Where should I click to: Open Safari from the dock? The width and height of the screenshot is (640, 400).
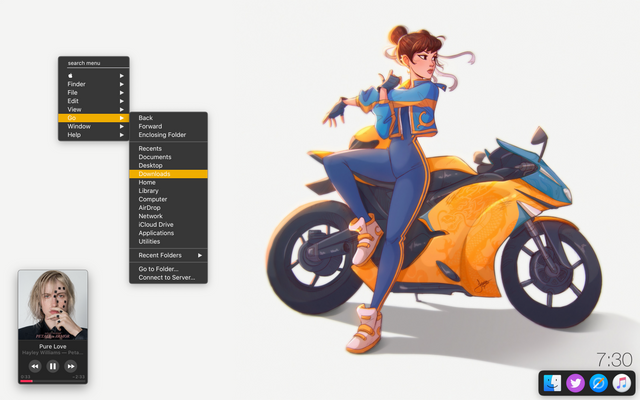click(598, 383)
